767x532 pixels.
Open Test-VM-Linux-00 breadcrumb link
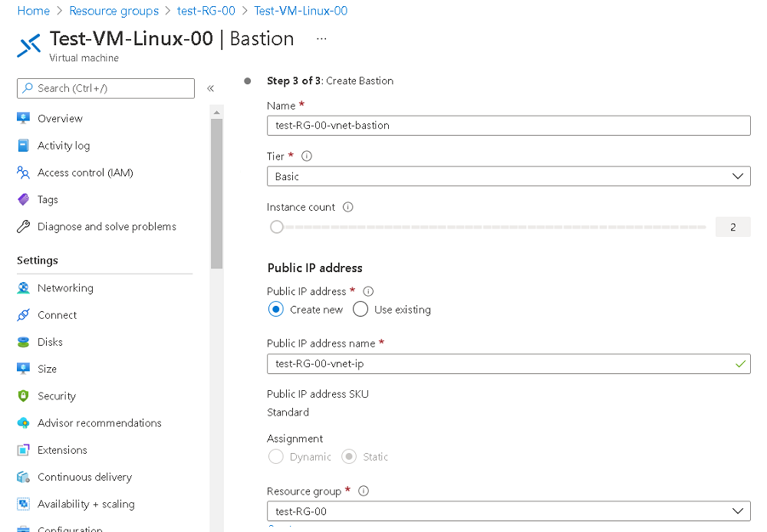coord(301,11)
